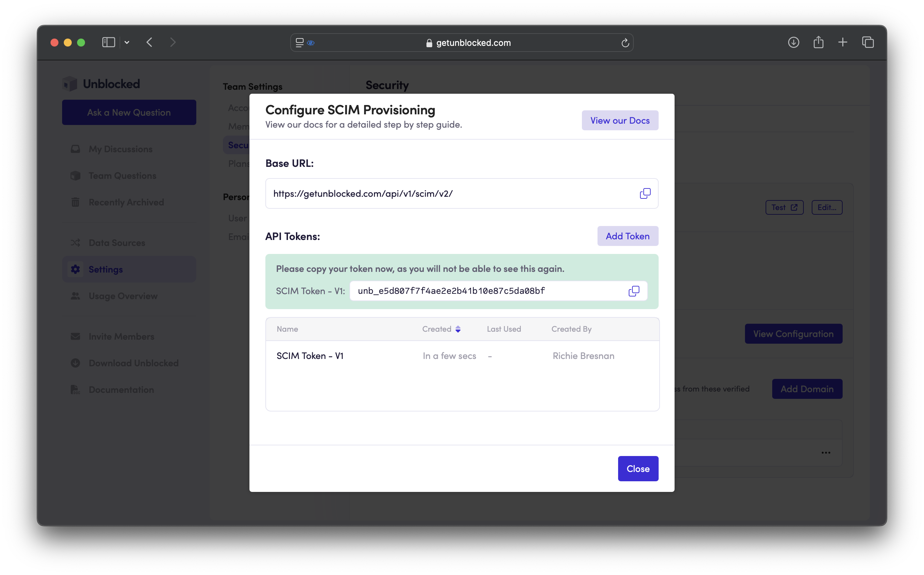The height and width of the screenshot is (575, 924).
Task: Click Ask a New Question button
Action: click(x=129, y=113)
